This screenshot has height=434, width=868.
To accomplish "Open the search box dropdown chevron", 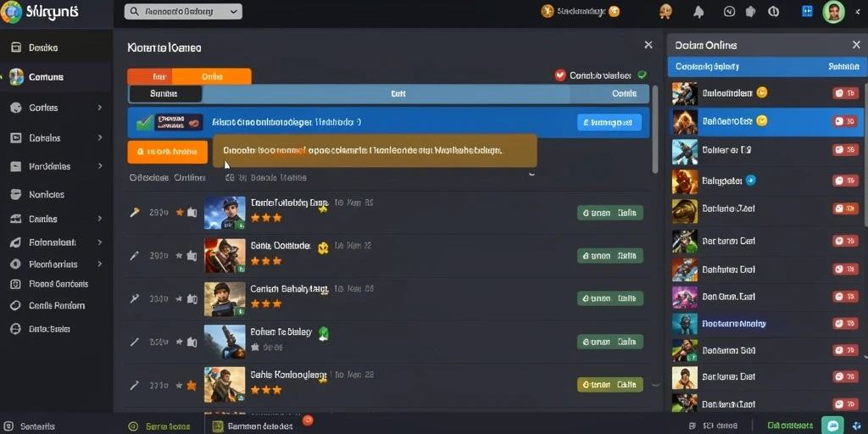I will [233, 11].
